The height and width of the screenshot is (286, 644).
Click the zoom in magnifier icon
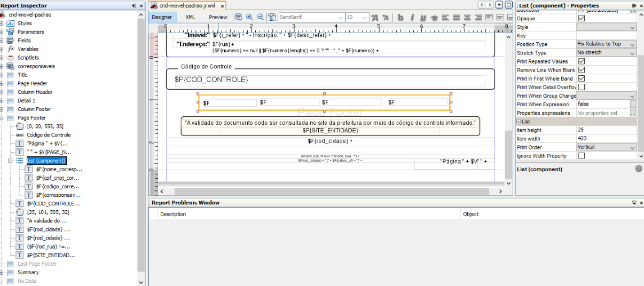249,17
